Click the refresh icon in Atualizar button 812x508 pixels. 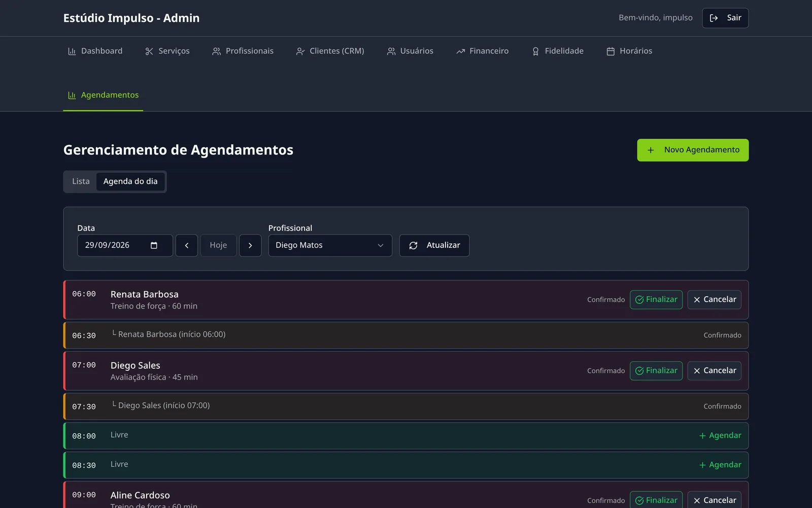[413, 245]
